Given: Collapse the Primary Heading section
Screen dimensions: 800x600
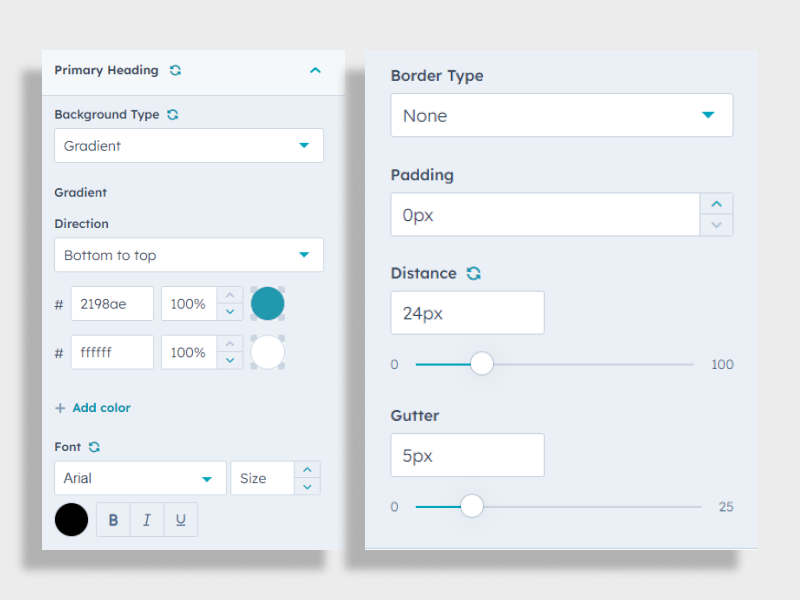Looking at the screenshot, I should (315, 71).
